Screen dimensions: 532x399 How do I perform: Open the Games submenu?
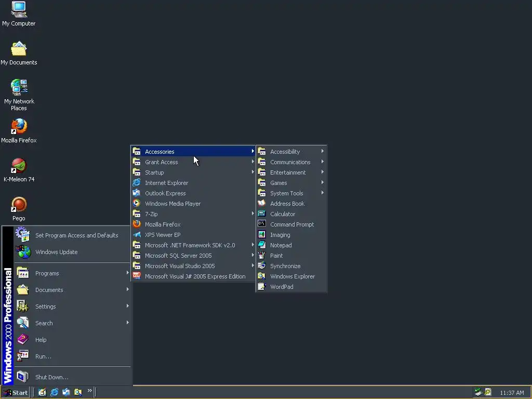coord(291,182)
